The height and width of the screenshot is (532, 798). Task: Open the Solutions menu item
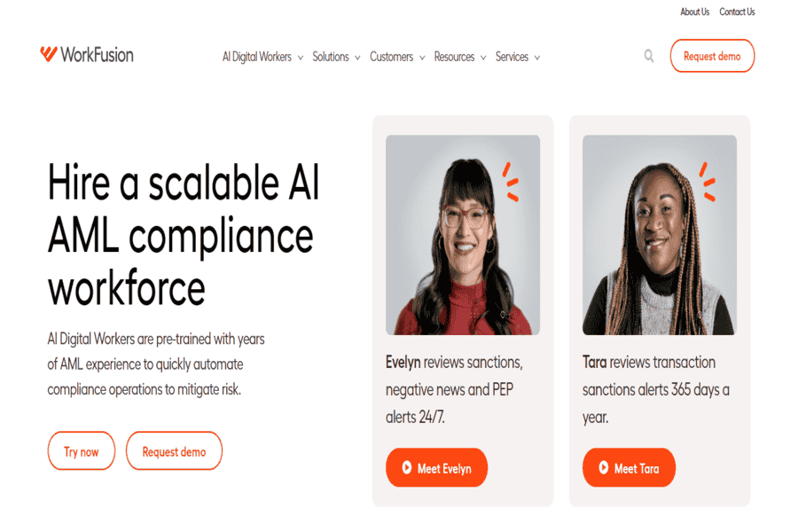click(x=331, y=57)
